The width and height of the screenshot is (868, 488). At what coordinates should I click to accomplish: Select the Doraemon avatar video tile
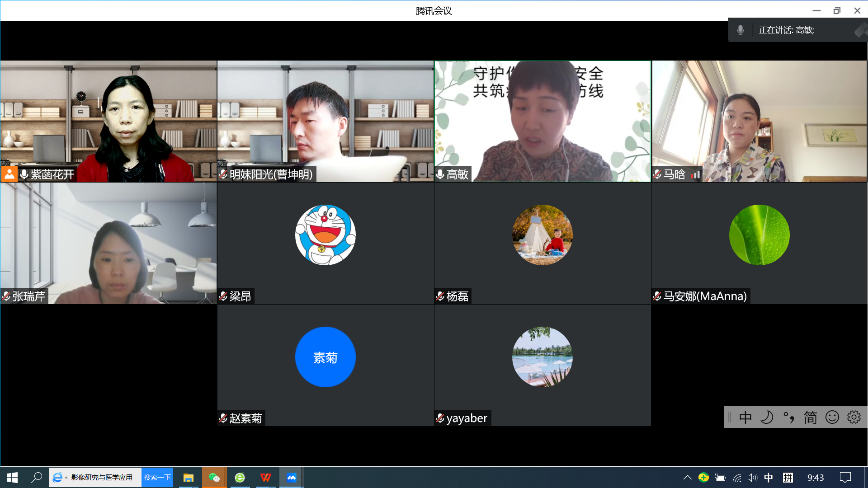(x=325, y=235)
